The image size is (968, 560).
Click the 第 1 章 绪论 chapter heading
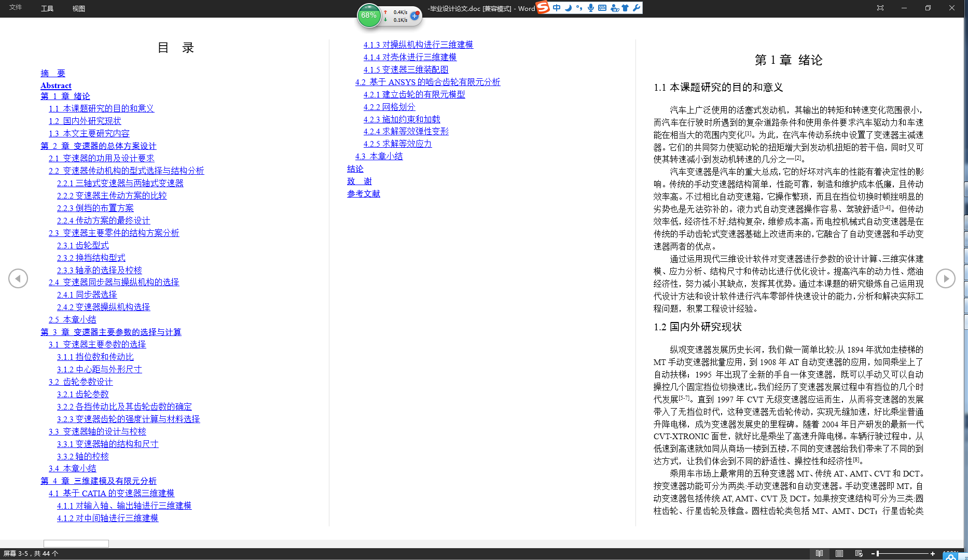coord(789,60)
